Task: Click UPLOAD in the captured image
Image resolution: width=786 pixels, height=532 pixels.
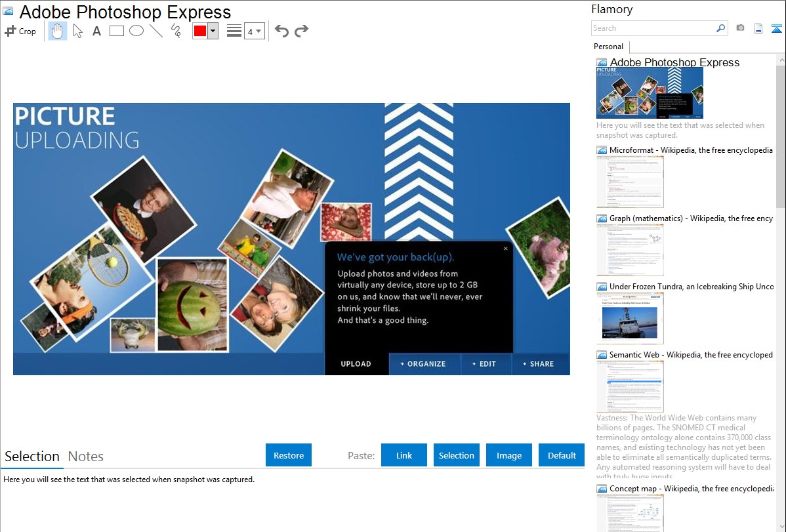Action: (356, 364)
